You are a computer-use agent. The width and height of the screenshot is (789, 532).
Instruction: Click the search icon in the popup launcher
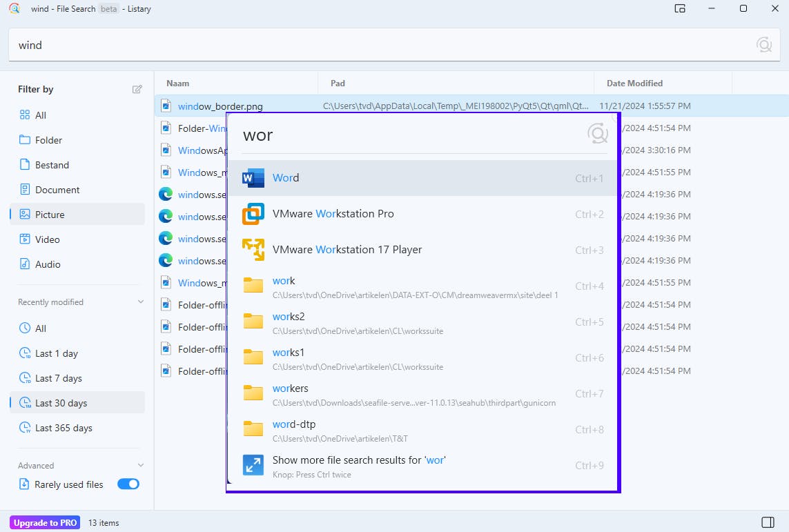pyautogui.click(x=597, y=134)
